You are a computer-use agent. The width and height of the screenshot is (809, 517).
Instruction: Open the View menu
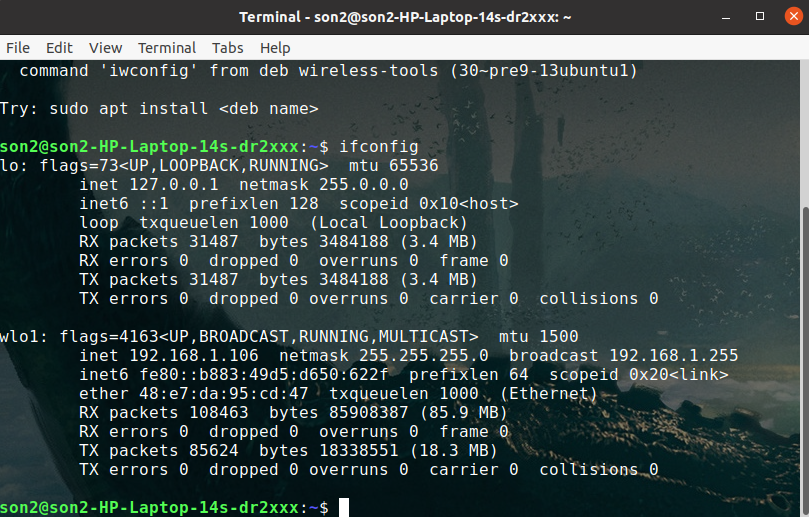tap(105, 48)
